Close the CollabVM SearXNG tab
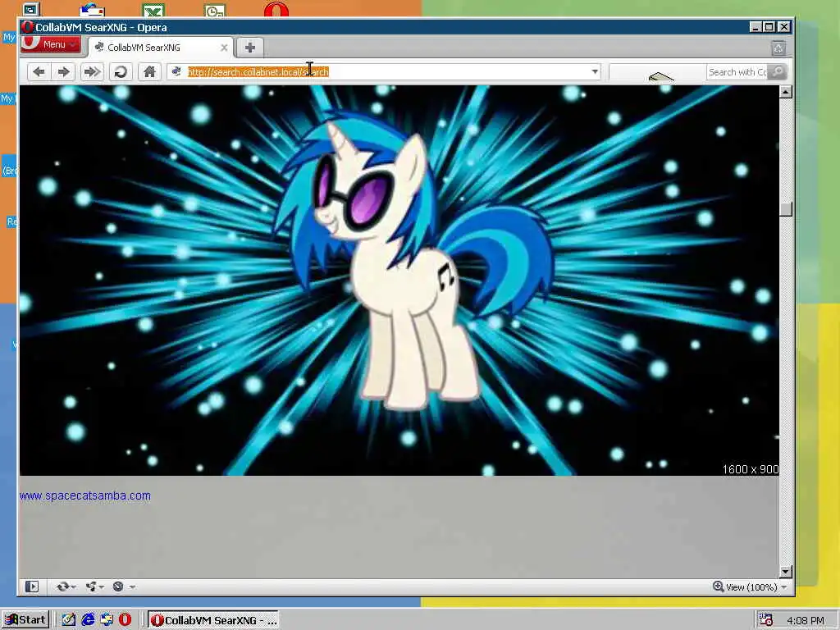840x630 pixels. pos(224,48)
